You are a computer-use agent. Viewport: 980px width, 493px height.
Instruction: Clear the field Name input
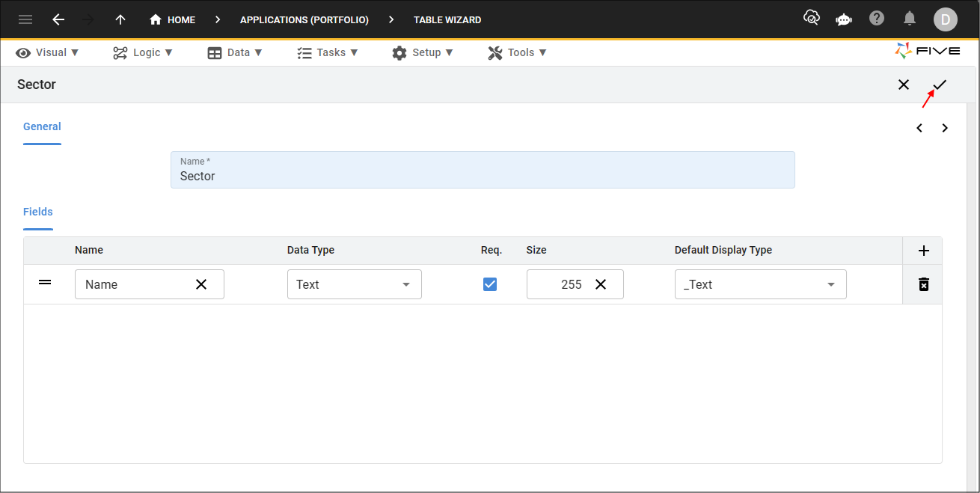[x=201, y=284]
